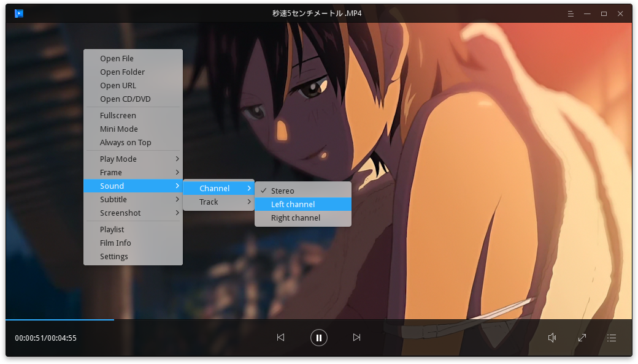Toggle Always on Top option

133,143
